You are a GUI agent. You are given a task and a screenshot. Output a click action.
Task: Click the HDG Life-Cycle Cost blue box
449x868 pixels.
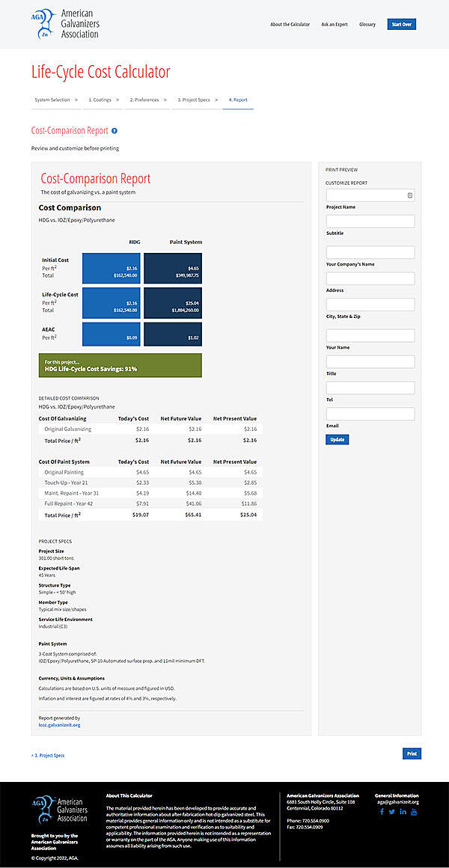[x=112, y=303]
